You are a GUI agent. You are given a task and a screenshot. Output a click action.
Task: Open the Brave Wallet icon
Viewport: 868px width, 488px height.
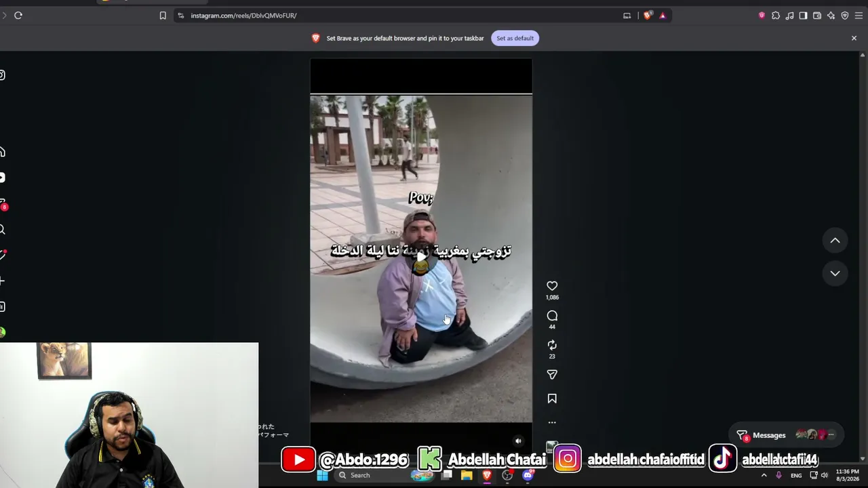(817, 16)
